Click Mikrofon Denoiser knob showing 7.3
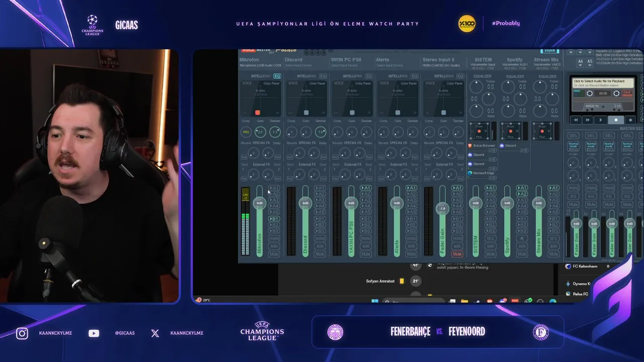 point(275,132)
